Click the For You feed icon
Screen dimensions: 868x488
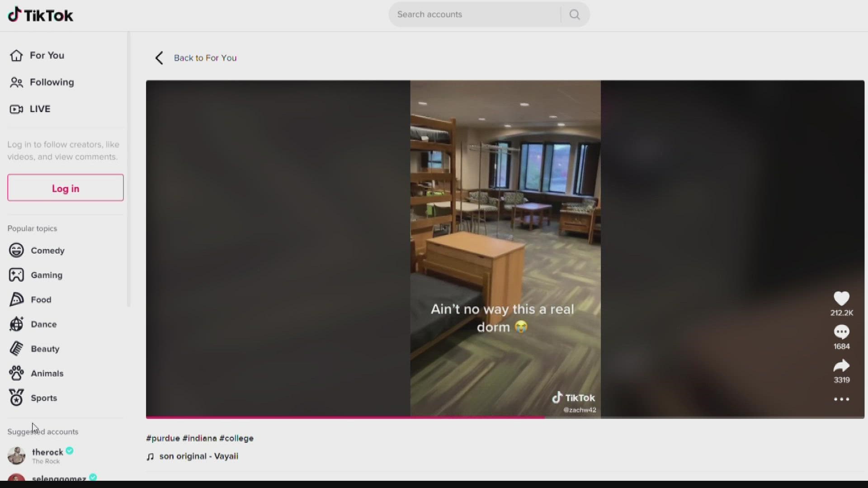point(16,55)
